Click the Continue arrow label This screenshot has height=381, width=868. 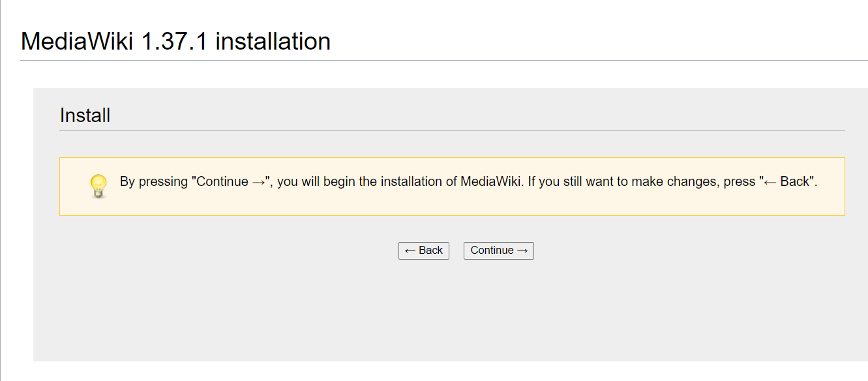click(x=498, y=251)
